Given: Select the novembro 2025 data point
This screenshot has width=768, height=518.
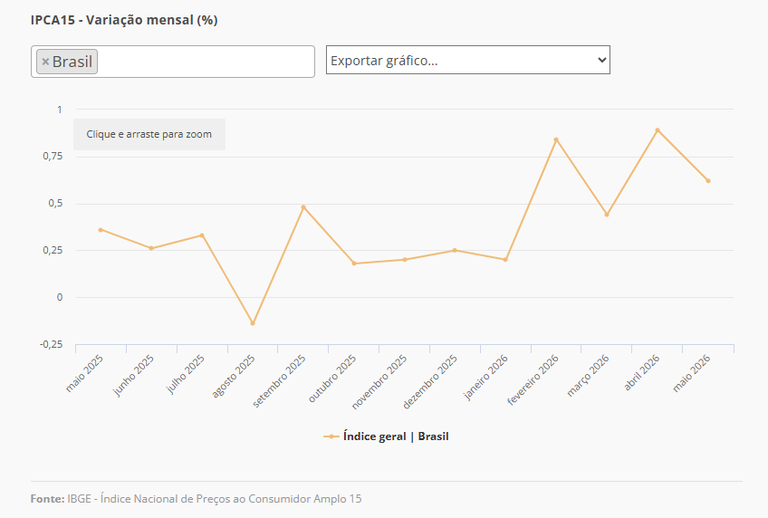Looking at the screenshot, I should click(405, 259).
